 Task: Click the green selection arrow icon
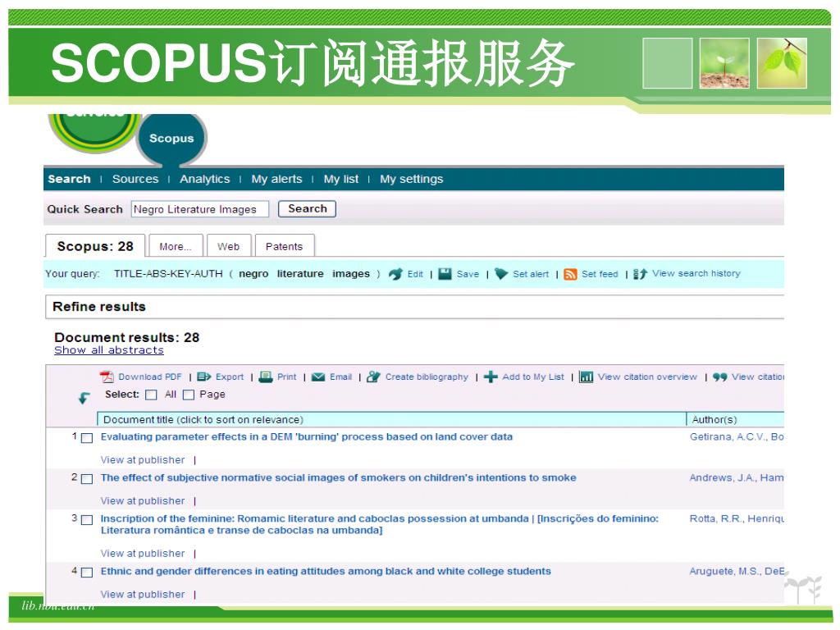(x=84, y=398)
